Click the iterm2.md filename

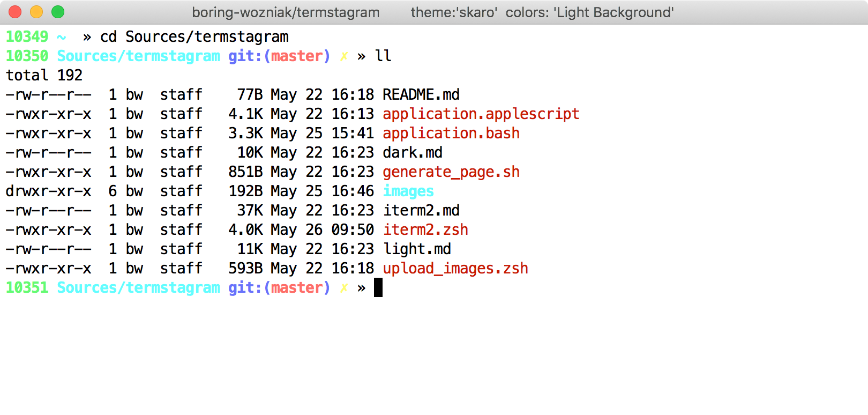click(x=421, y=211)
